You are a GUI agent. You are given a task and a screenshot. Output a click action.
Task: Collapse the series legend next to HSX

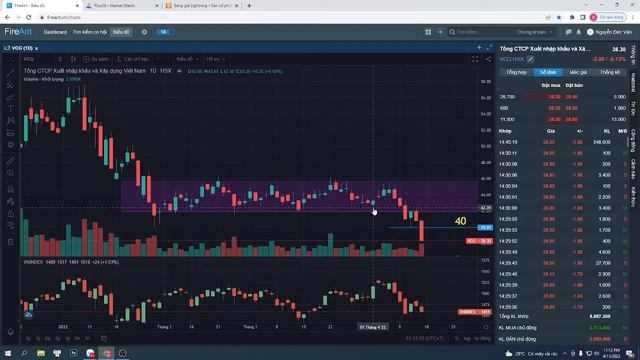pos(179,71)
